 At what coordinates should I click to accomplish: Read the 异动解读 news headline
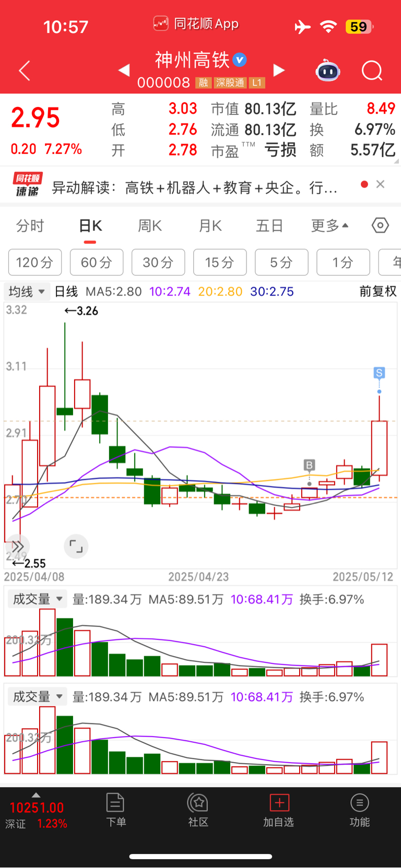pos(194,187)
